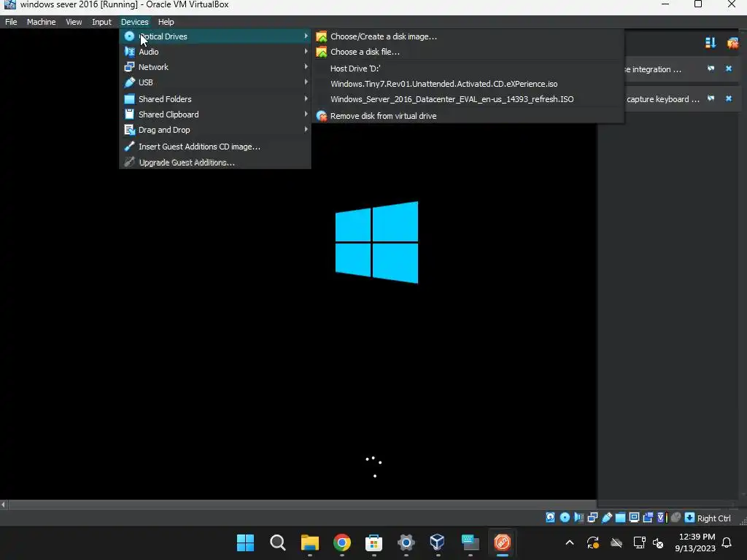Open Settings from the taskbar

406,542
